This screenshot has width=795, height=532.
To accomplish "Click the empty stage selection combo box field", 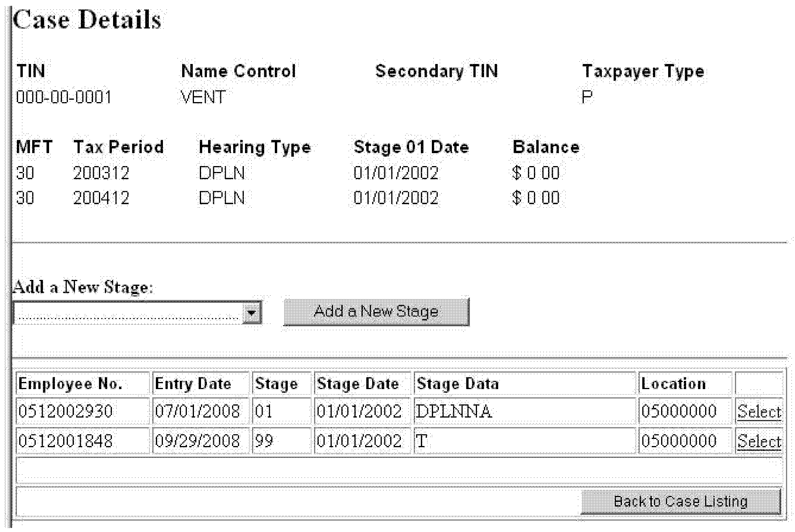I will pyautogui.click(x=128, y=313).
